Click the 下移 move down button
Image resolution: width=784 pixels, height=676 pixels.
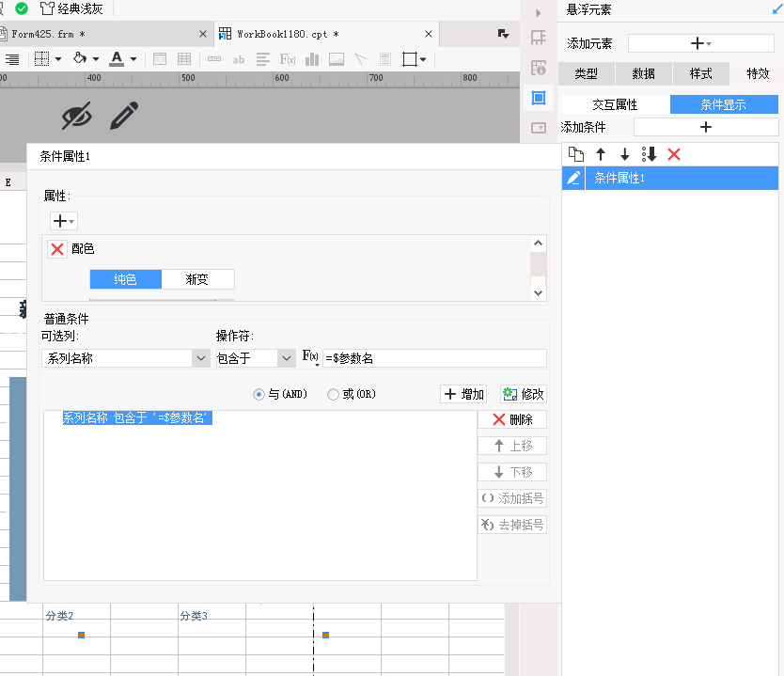[x=512, y=472]
